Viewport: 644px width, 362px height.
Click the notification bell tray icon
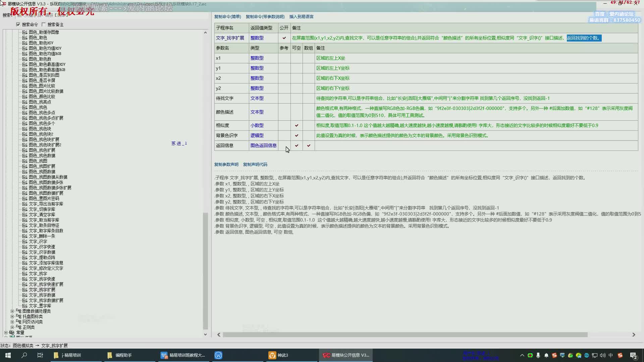(546, 355)
